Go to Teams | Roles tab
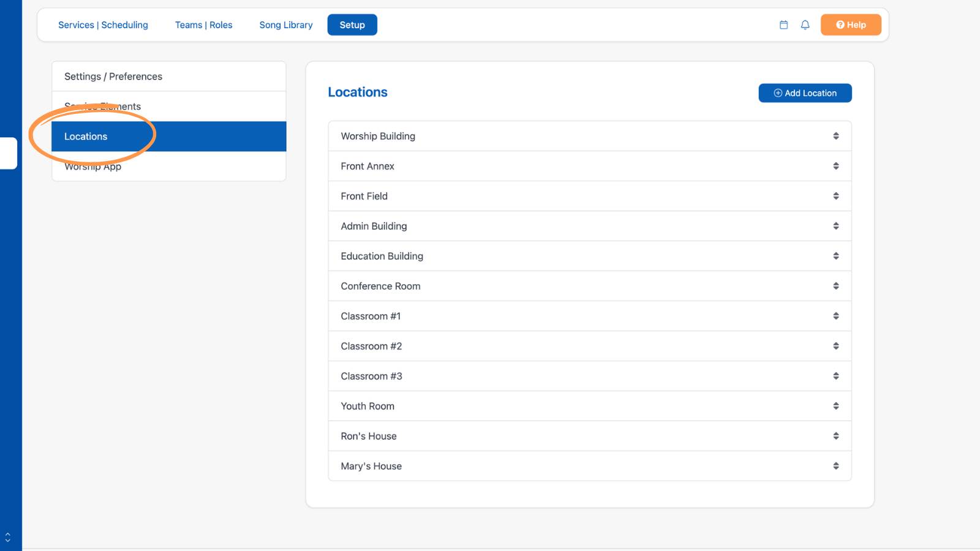 [203, 25]
